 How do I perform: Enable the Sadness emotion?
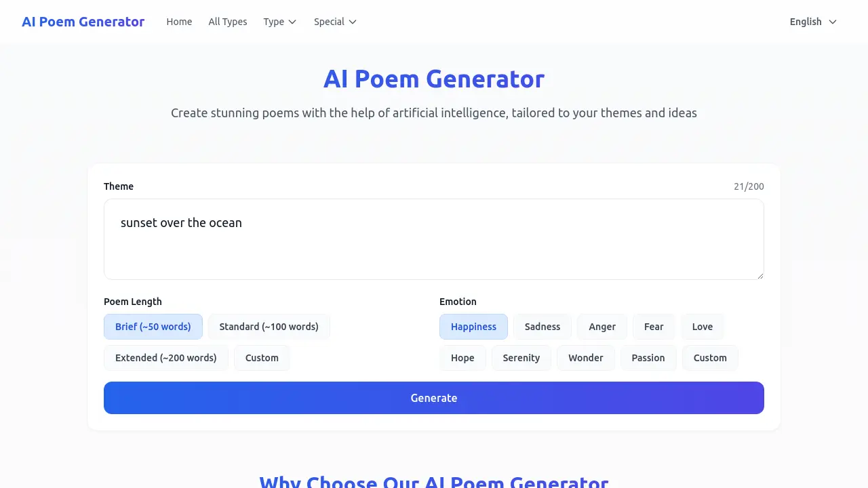click(542, 326)
